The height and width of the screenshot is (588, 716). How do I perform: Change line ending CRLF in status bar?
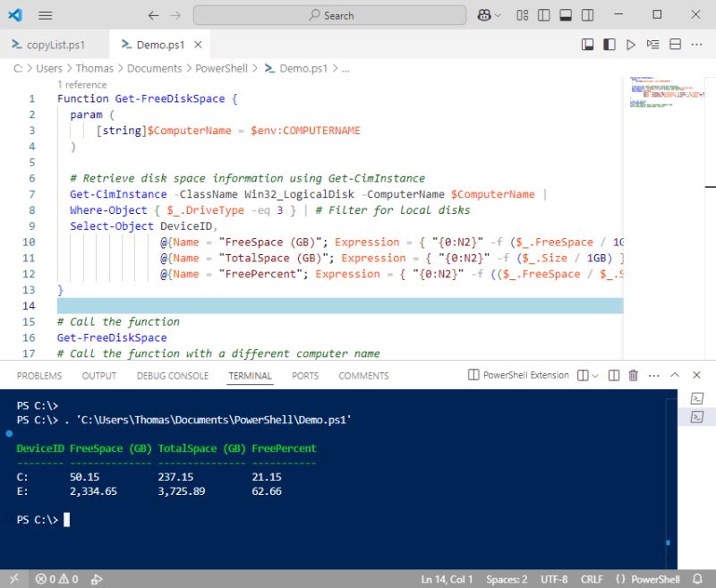[592, 578]
